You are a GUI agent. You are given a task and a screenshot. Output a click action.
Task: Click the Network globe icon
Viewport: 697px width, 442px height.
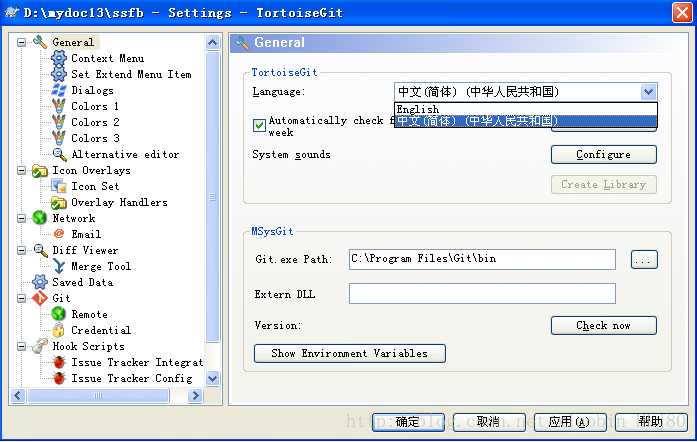40,218
